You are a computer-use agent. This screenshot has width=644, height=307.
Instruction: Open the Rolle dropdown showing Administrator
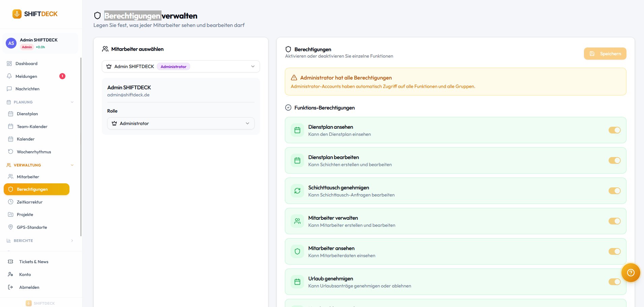(181, 123)
